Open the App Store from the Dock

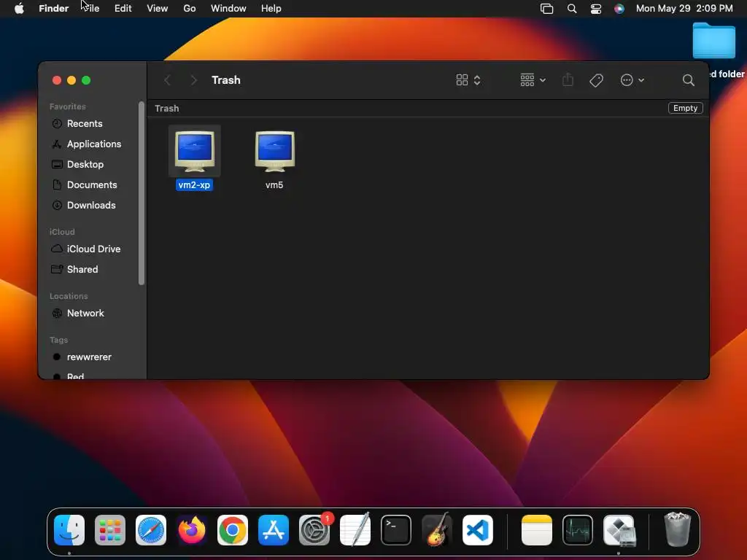(274, 530)
